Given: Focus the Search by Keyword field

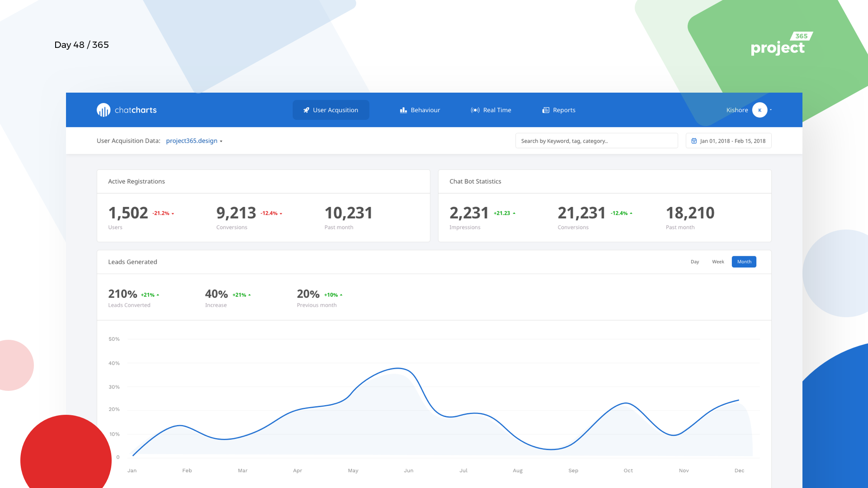Looking at the screenshot, I should [596, 141].
